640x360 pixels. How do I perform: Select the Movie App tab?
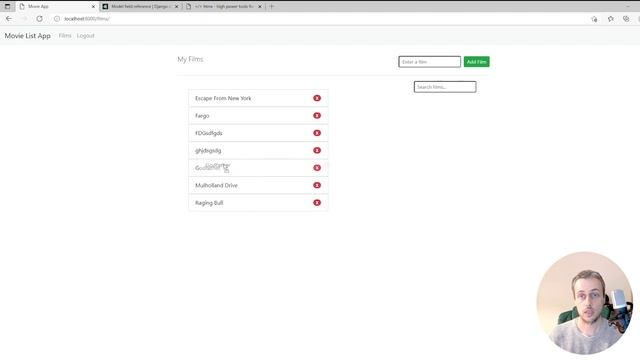tap(57, 7)
